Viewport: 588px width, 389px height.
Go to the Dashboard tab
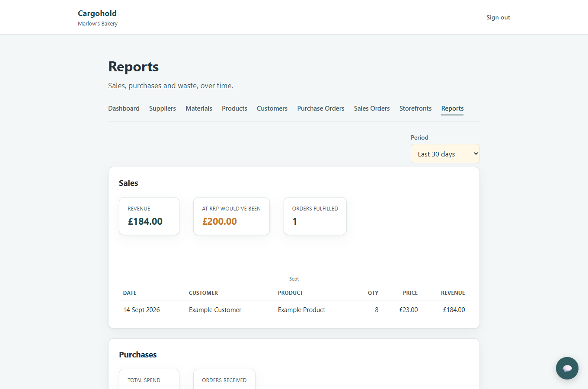124,108
